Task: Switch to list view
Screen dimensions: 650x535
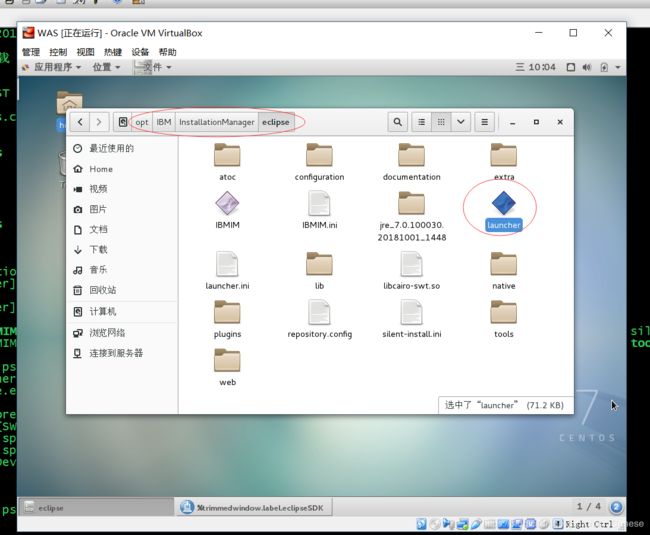Action: tap(421, 122)
